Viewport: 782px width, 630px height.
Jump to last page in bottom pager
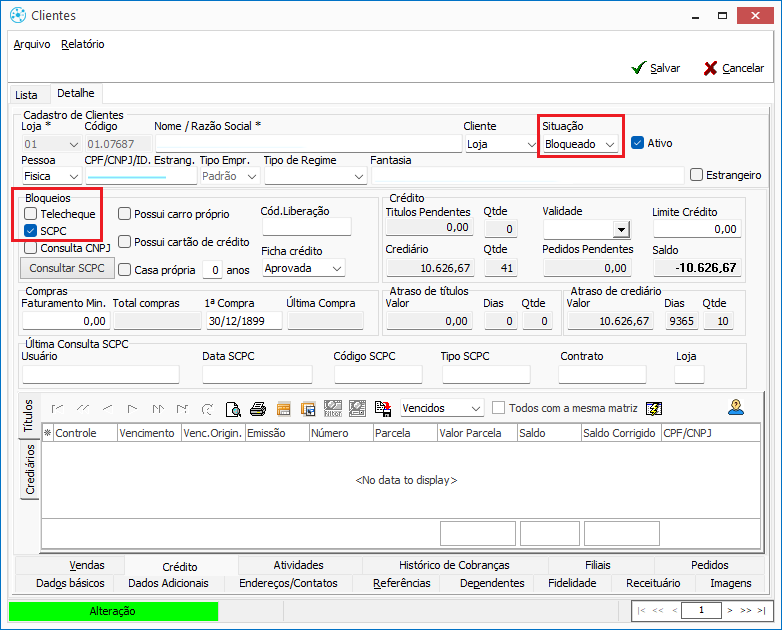761,611
